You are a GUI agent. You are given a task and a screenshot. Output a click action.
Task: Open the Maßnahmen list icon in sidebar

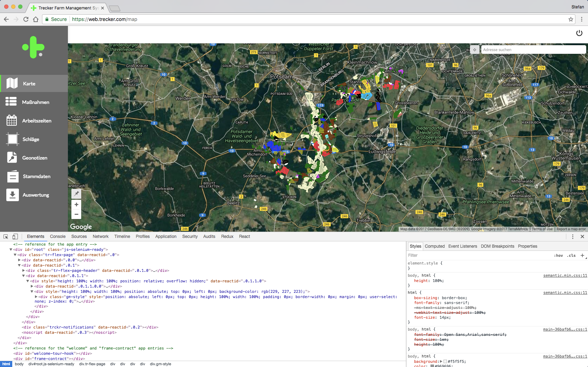tap(11, 102)
